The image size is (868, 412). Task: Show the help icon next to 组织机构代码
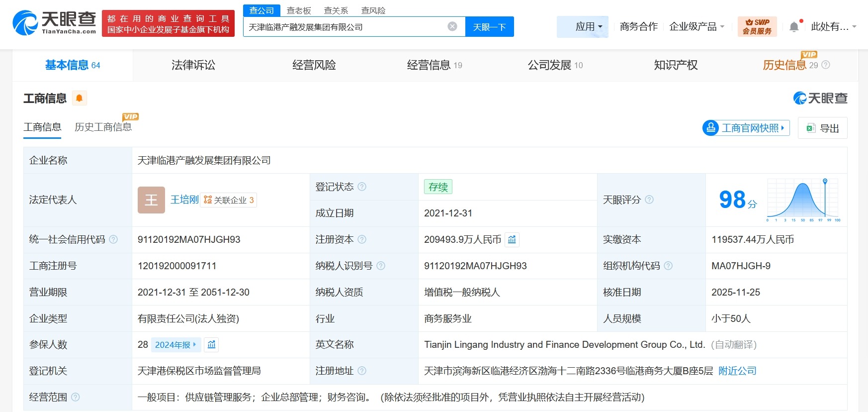668,266
